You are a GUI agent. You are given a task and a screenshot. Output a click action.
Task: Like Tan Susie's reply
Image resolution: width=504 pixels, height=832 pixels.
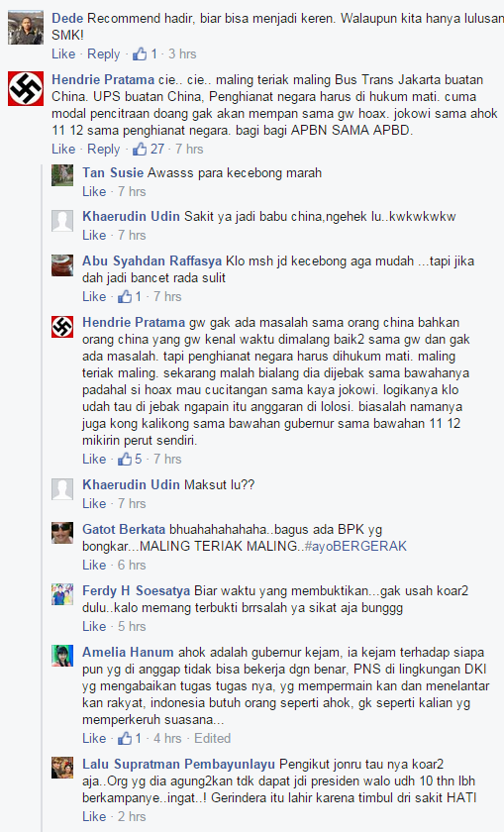[x=94, y=191]
